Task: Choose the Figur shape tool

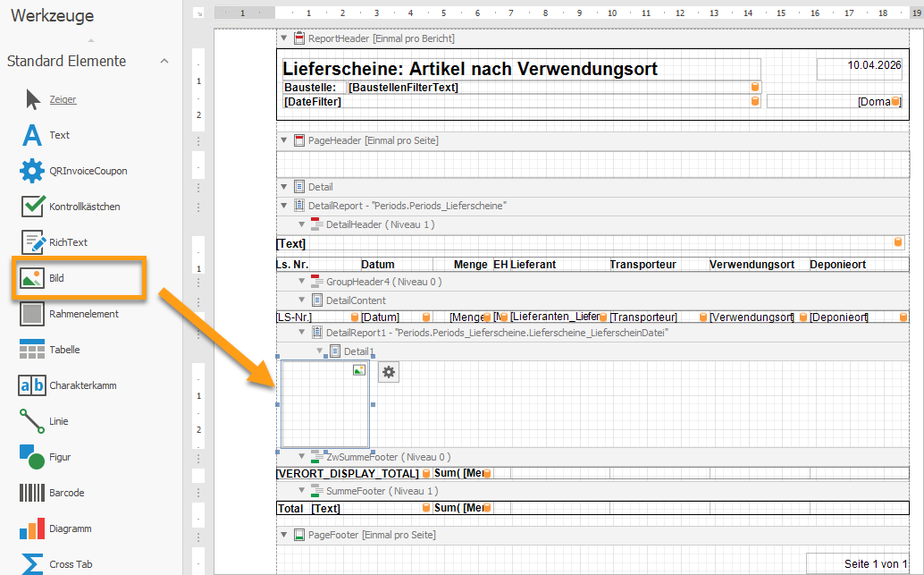Action: 45,457
